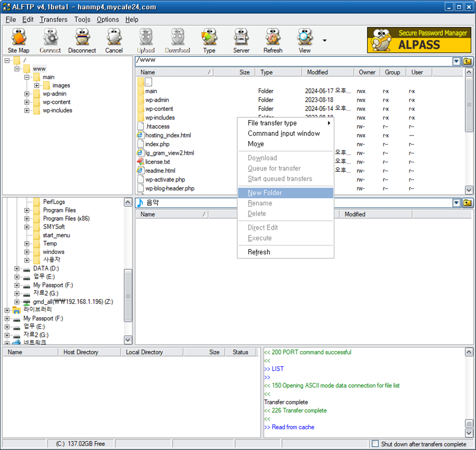Click the lg_gram_view2.html file icon
This screenshot has height=450, width=476.
(x=140, y=153)
